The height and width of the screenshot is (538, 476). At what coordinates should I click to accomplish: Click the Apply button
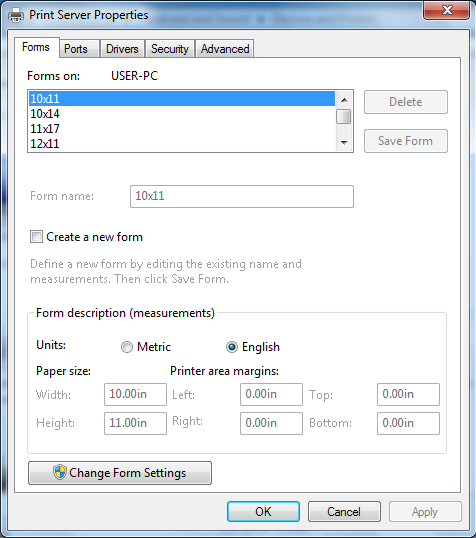click(x=425, y=512)
